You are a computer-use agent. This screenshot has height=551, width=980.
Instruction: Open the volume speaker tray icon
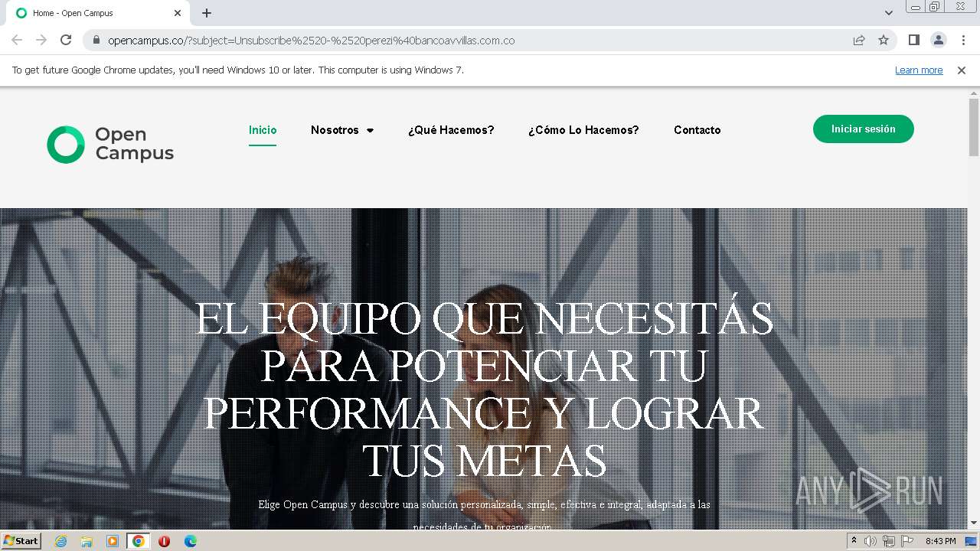click(870, 541)
